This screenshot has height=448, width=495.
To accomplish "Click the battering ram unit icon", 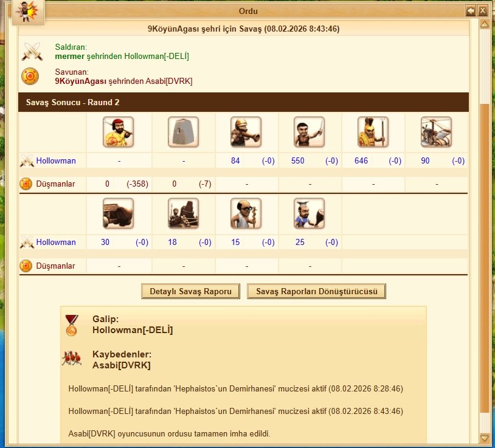I will pos(119,213).
